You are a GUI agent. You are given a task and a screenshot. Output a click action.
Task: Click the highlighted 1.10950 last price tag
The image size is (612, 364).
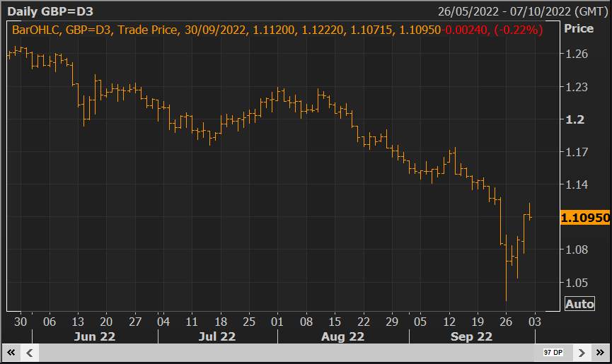click(584, 218)
